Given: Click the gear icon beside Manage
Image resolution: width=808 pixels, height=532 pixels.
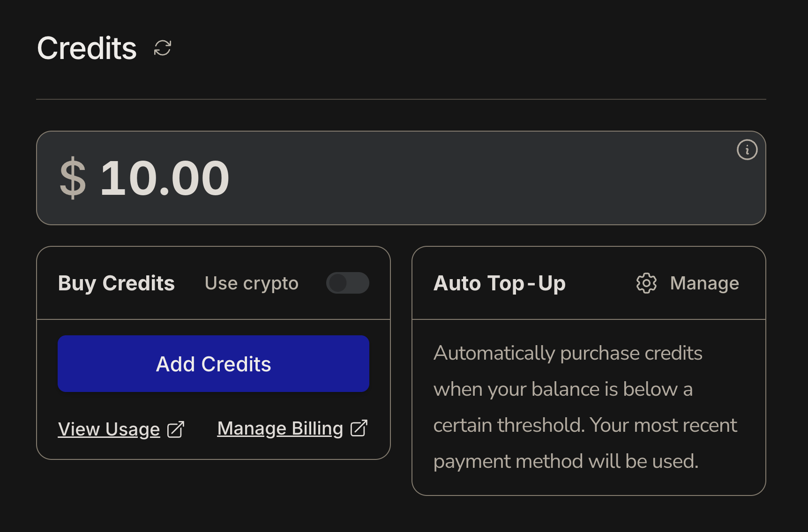Looking at the screenshot, I should [x=646, y=283].
